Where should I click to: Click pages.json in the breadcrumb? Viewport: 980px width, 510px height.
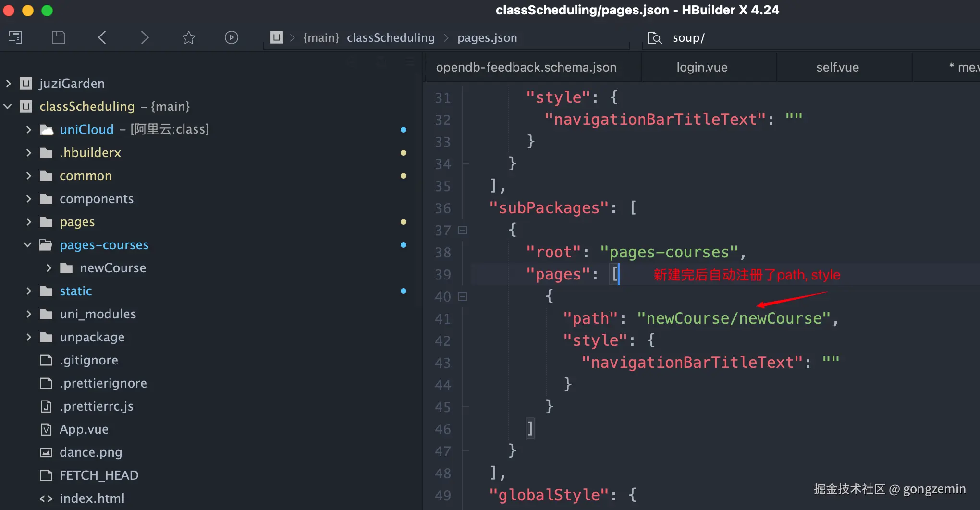[x=487, y=37]
